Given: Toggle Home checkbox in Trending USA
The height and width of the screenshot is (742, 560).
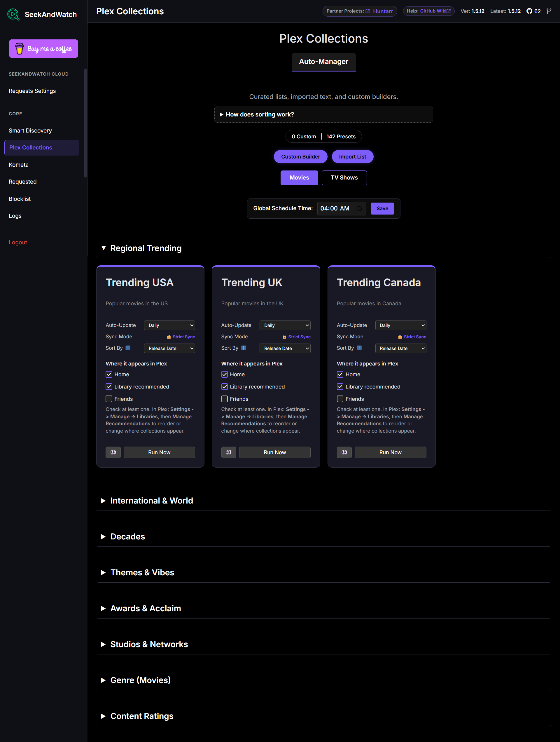Looking at the screenshot, I should click(109, 374).
